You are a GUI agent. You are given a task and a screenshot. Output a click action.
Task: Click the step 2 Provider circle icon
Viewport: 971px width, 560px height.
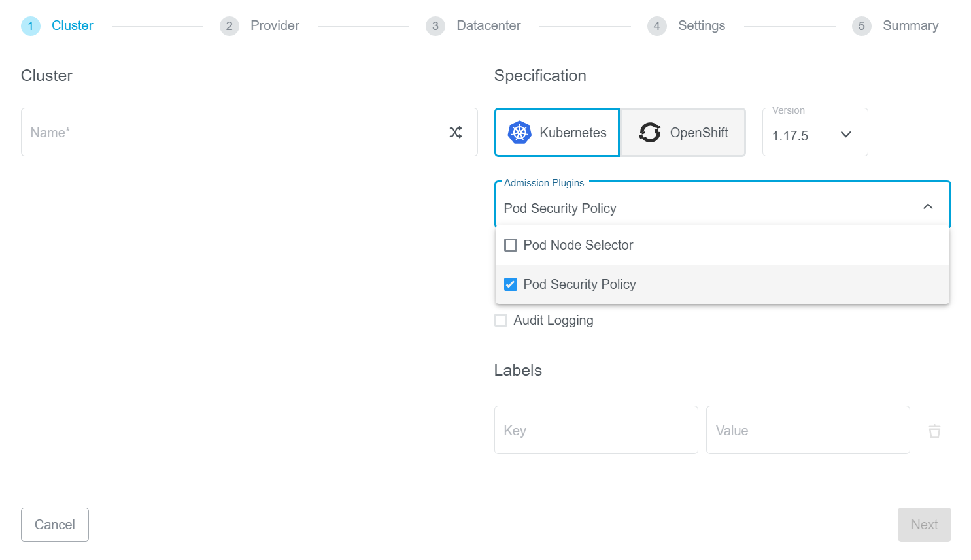point(230,25)
